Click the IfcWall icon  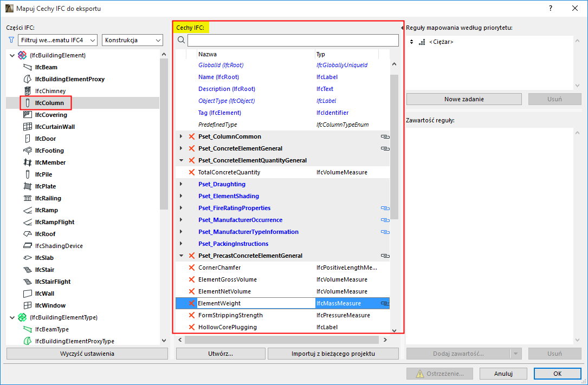point(28,293)
